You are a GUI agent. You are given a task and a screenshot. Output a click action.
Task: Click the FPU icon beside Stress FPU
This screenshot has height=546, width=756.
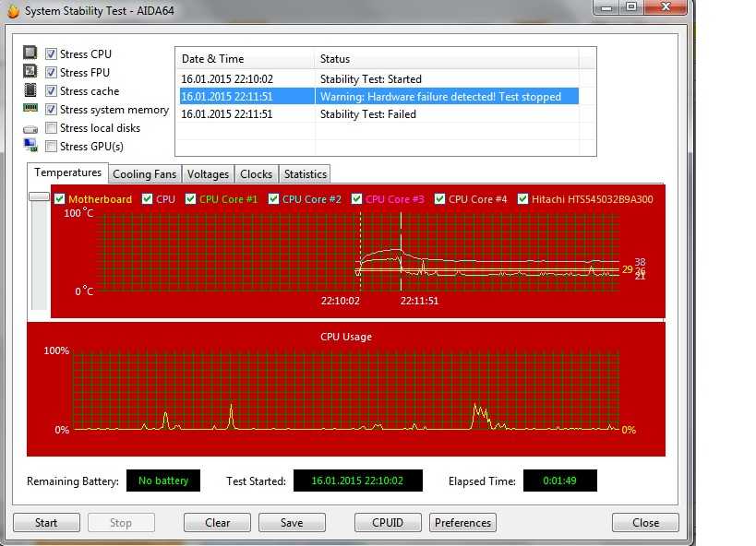[30, 71]
